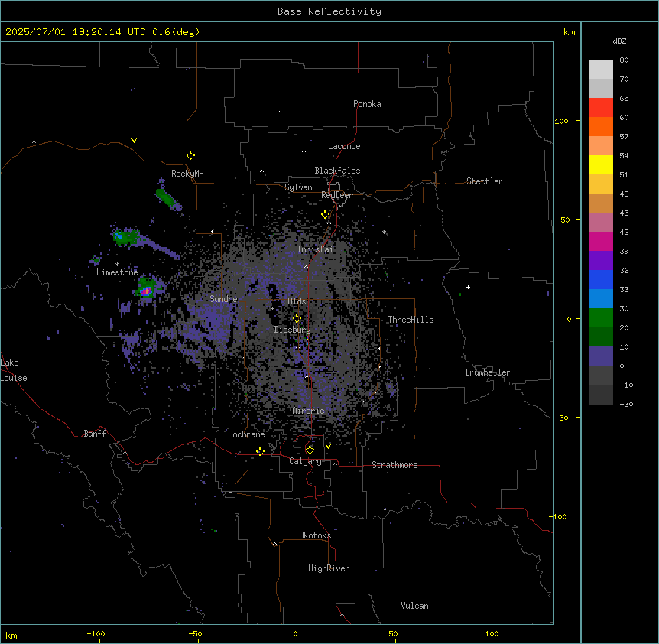Click the Stettler town label
The width and height of the screenshot is (659, 644).
(x=485, y=181)
